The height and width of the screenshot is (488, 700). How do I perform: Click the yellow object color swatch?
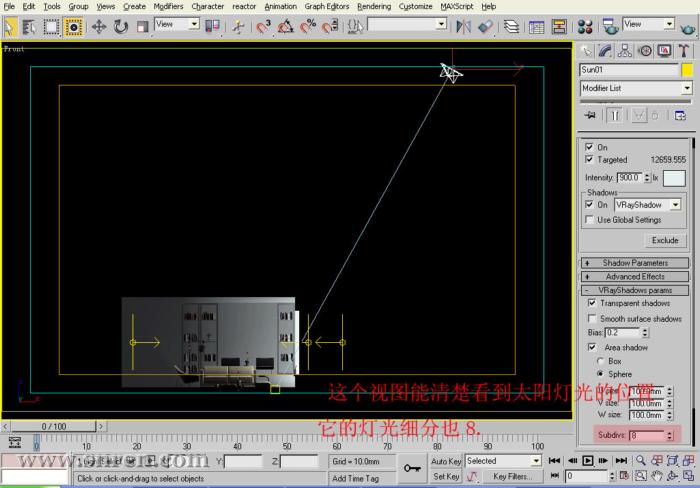pyautogui.click(x=687, y=70)
